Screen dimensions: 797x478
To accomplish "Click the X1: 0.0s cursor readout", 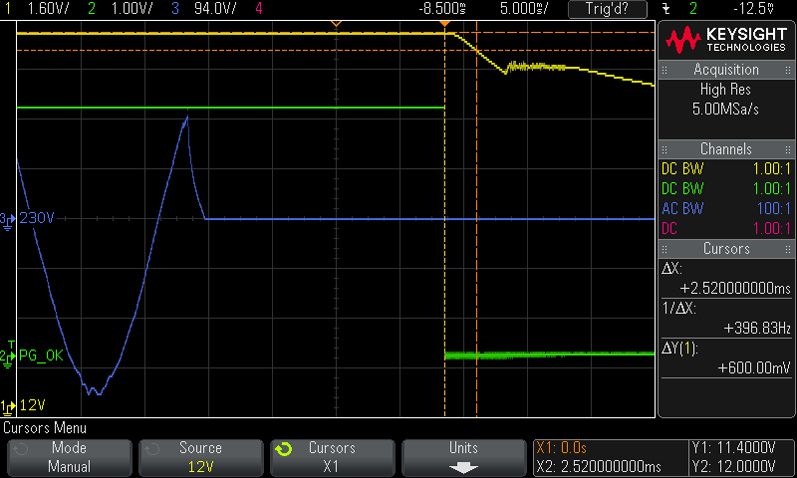I will pyautogui.click(x=562, y=447).
